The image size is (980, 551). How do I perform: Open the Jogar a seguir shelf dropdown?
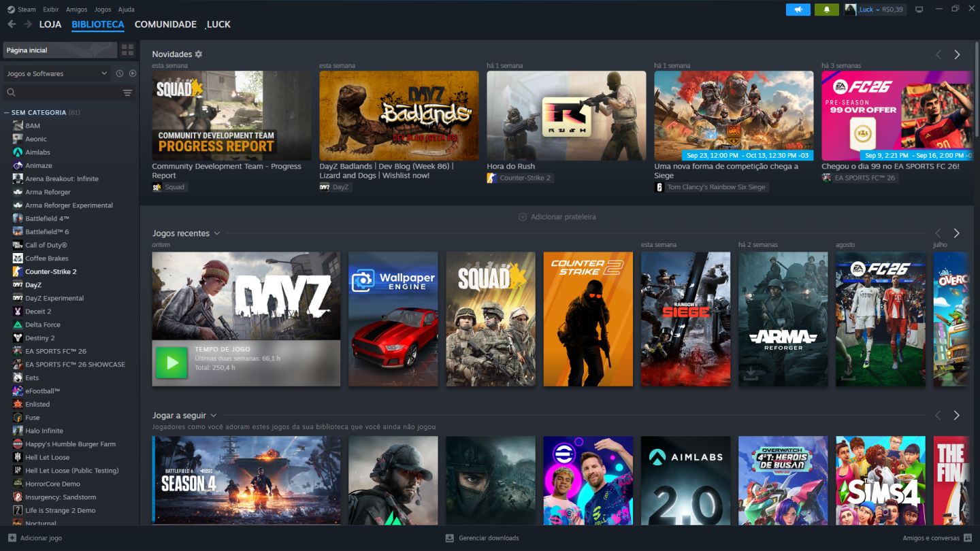point(214,416)
